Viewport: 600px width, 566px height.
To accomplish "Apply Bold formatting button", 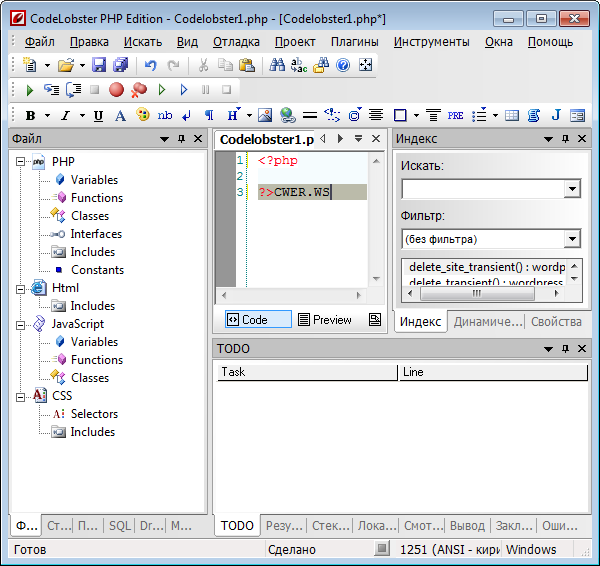I will coord(30,116).
